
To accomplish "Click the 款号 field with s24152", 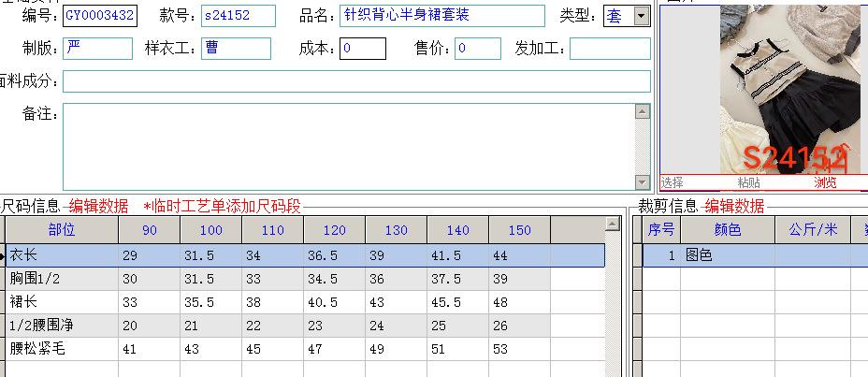I will click(x=238, y=16).
